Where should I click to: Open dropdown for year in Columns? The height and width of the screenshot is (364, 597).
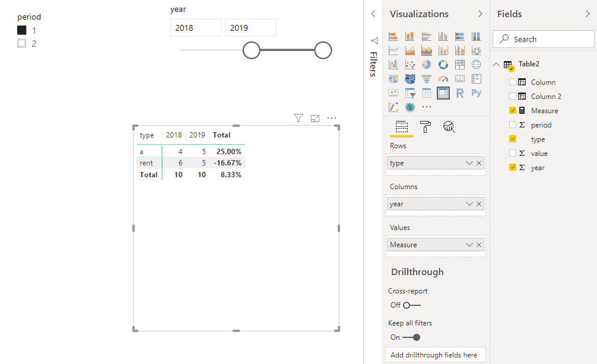coord(469,205)
